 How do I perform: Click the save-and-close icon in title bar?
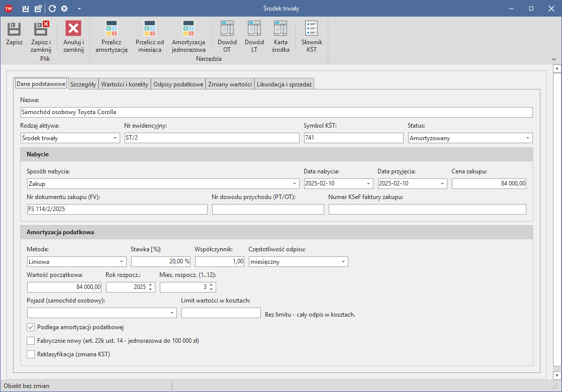click(38, 9)
